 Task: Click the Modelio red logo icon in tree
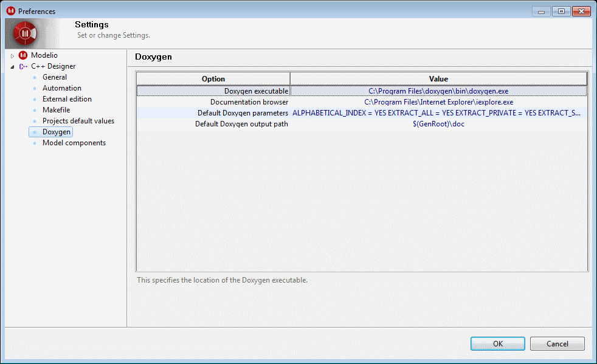[23, 55]
